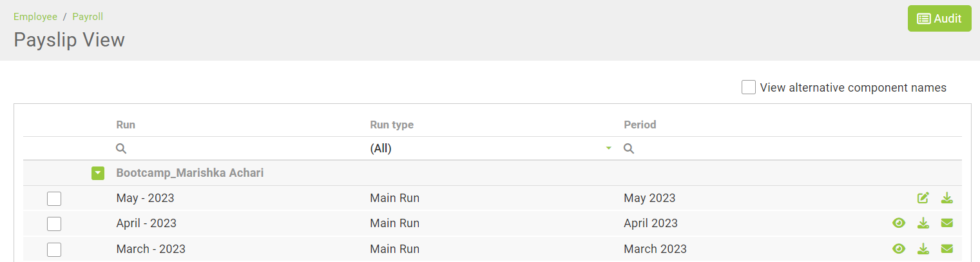This screenshot has width=980, height=262.
Task: Tick the April - 2023 row checkbox
Action: (x=54, y=224)
